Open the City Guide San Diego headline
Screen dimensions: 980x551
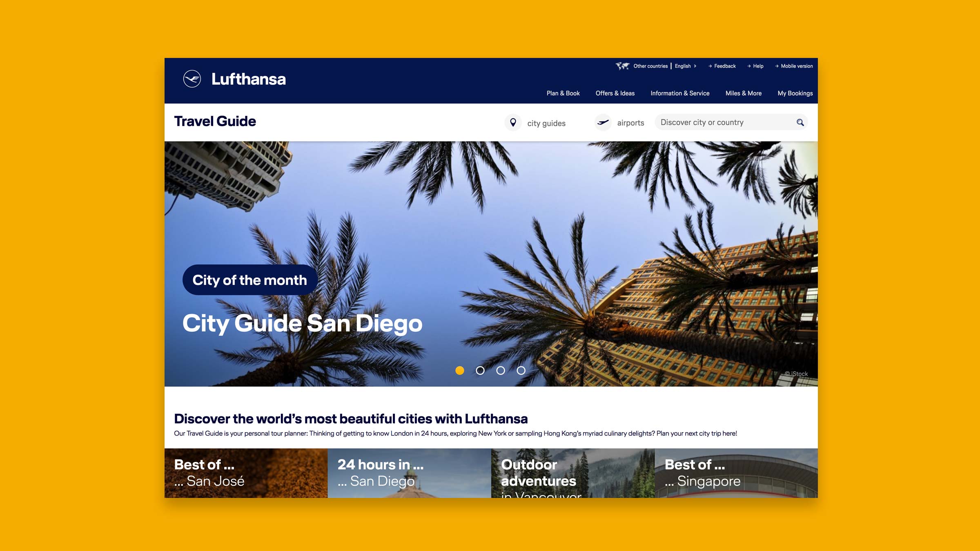[x=302, y=323]
